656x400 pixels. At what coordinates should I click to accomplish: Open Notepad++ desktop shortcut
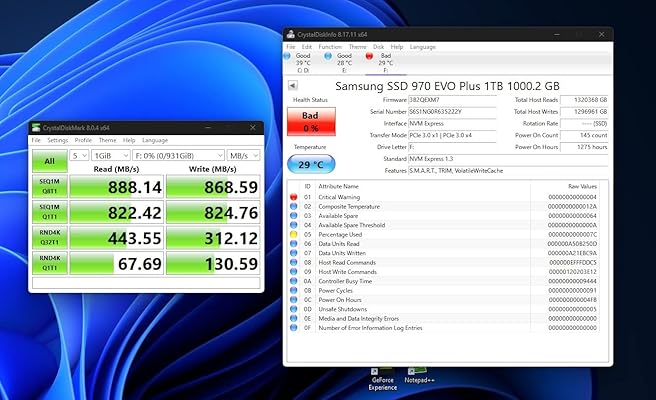coord(423,372)
